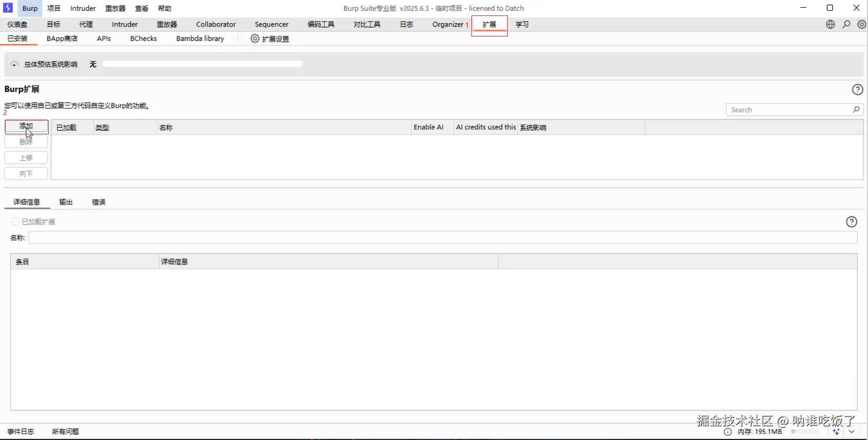Sort by 类型 column header
868x440 pixels.
125,127
